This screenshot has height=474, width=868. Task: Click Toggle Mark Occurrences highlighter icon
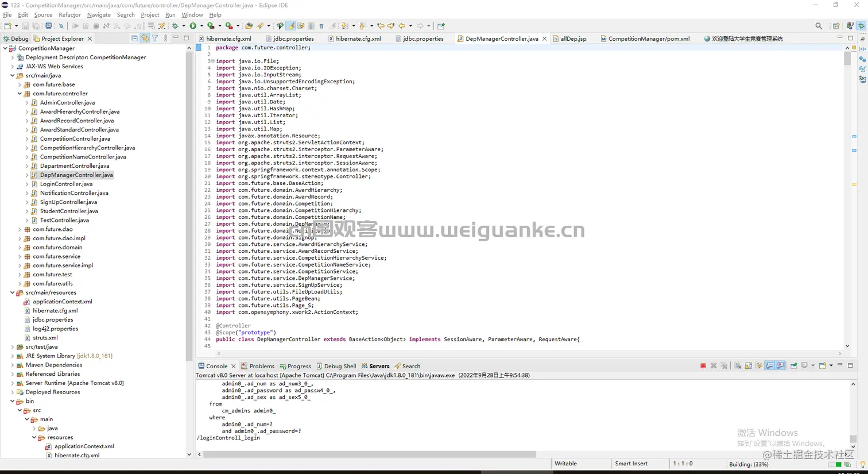coord(291,26)
